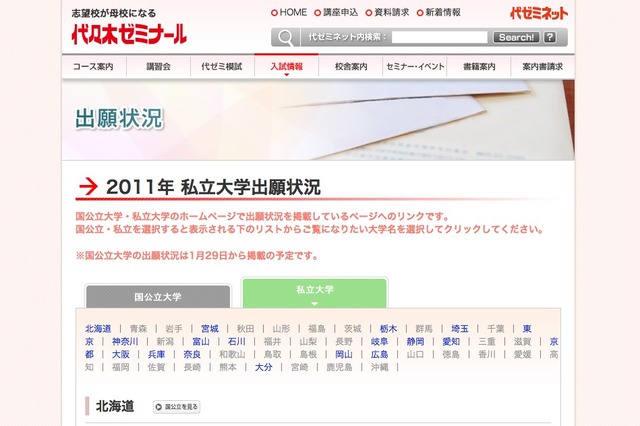Viewport: 640px width, 426px height.
Task: Click the greyed 山形 prefecture text
Action: pyautogui.click(x=281, y=328)
